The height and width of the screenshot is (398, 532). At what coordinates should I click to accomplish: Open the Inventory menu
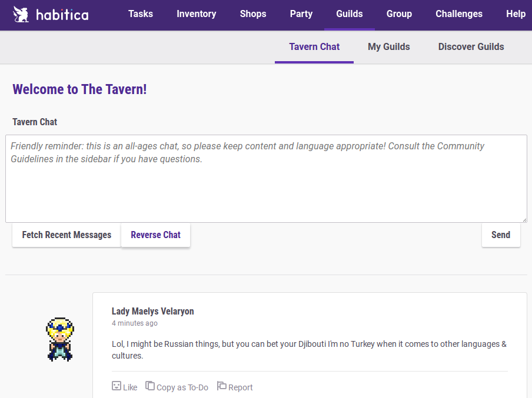(x=196, y=14)
